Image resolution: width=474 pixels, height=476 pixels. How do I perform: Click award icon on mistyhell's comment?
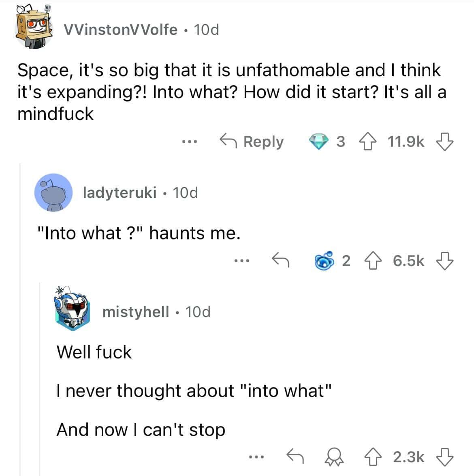[333, 457]
